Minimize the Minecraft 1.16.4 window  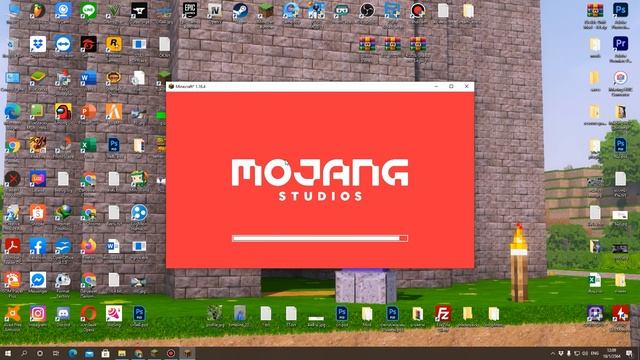click(436, 87)
